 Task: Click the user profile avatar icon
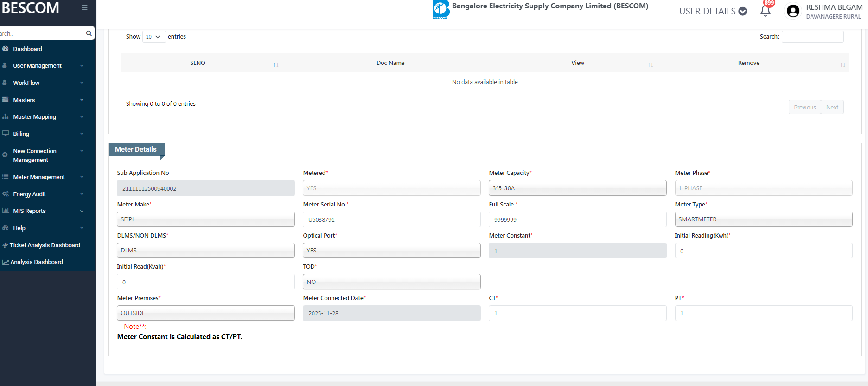pyautogui.click(x=793, y=11)
